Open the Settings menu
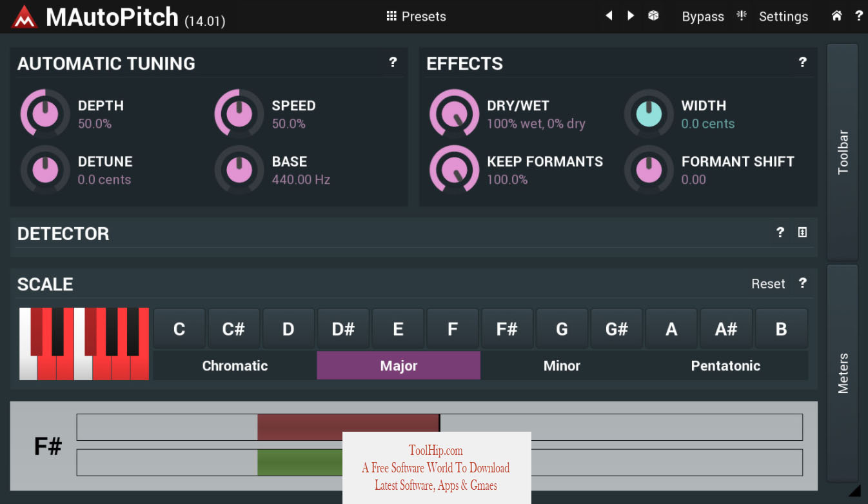Screen dimensions: 868x504 [x=783, y=17]
